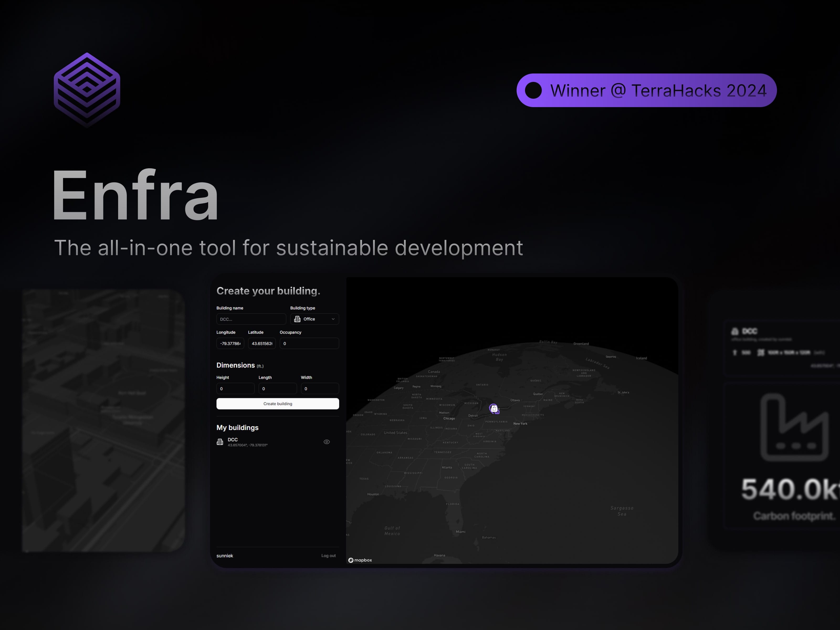The image size is (840, 630).
Task: Click the Havana label on map
Action: [x=439, y=555]
